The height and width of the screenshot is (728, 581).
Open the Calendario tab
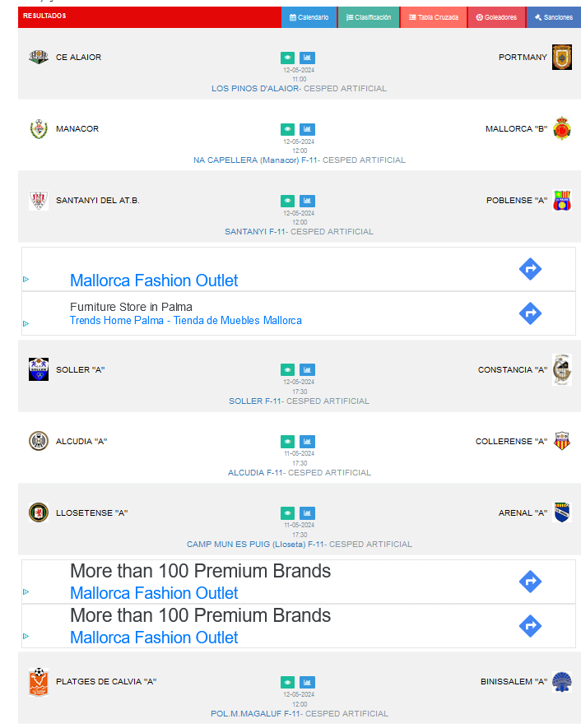(x=309, y=17)
